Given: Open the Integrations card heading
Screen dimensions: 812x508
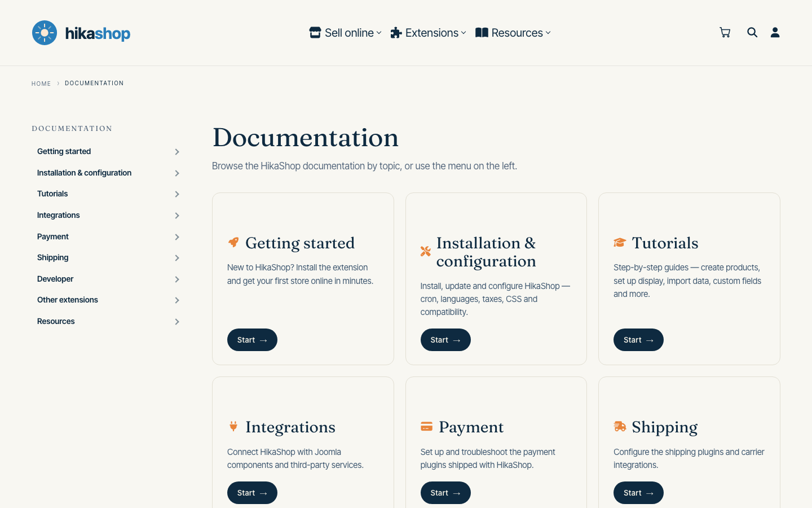Looking at the screenshot, I should coord(290,427).
